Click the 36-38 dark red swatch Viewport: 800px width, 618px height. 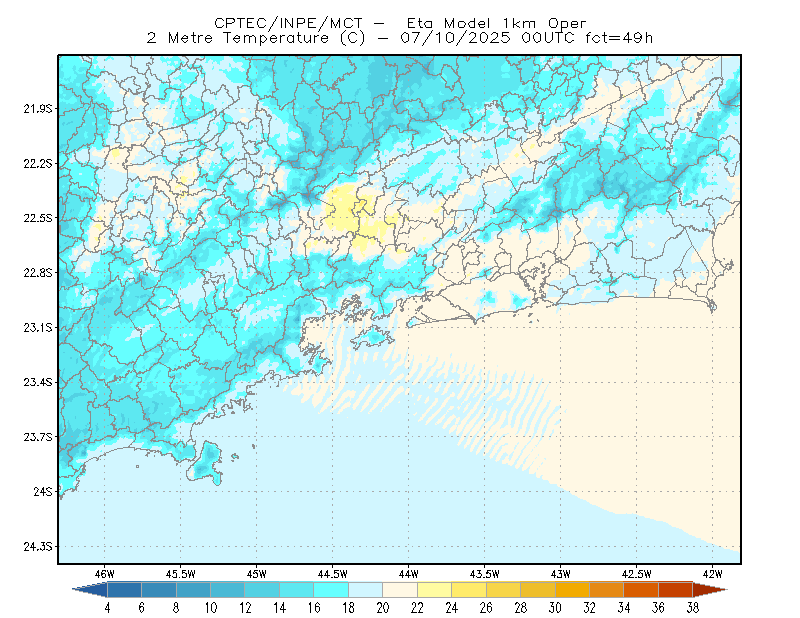pyautogui.click(x=676, y=590)
